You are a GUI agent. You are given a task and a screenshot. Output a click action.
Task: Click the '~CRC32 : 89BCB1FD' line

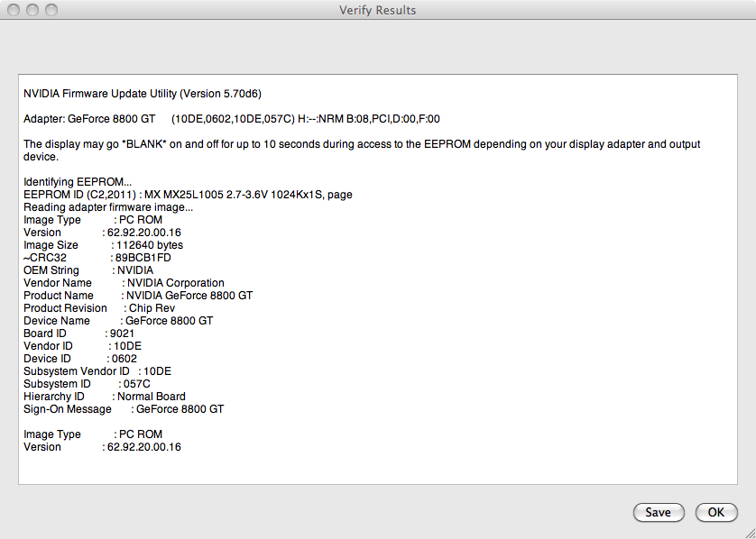97,258
